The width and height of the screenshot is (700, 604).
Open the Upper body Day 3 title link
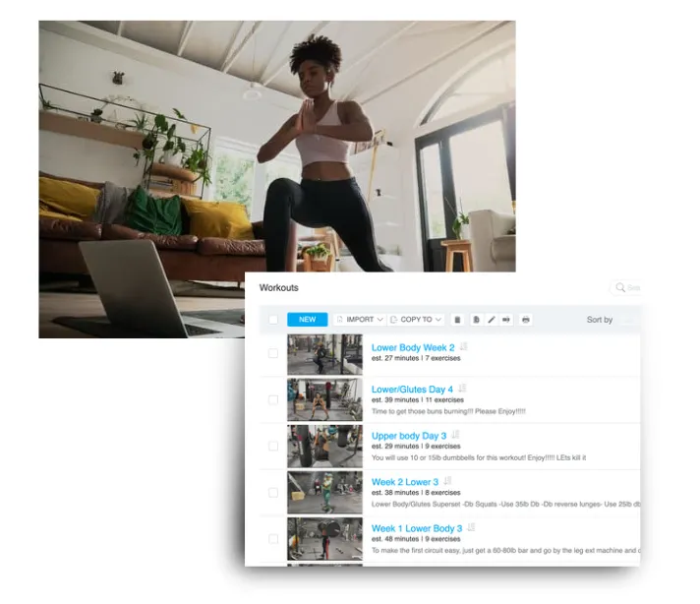[x=408, y=436]
